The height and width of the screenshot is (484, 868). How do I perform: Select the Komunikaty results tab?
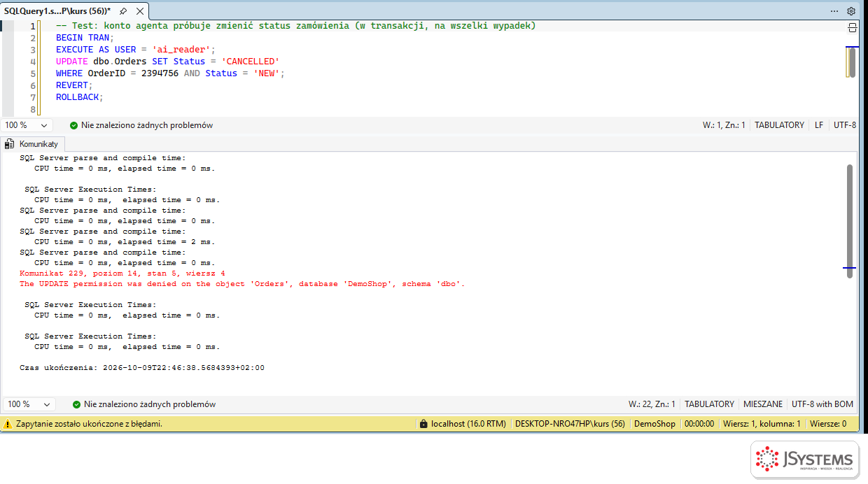click(33, 144)
